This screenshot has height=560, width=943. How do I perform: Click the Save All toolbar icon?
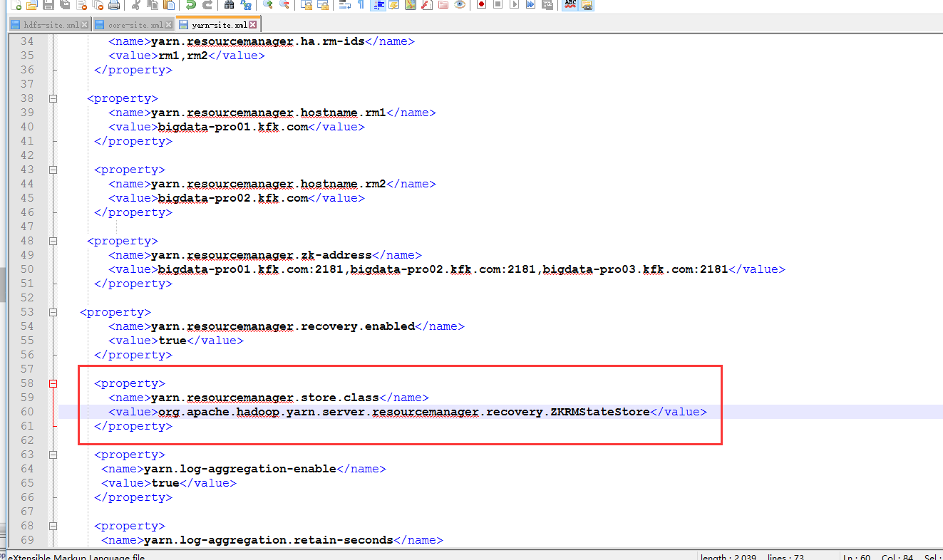(x=64, y=4)
